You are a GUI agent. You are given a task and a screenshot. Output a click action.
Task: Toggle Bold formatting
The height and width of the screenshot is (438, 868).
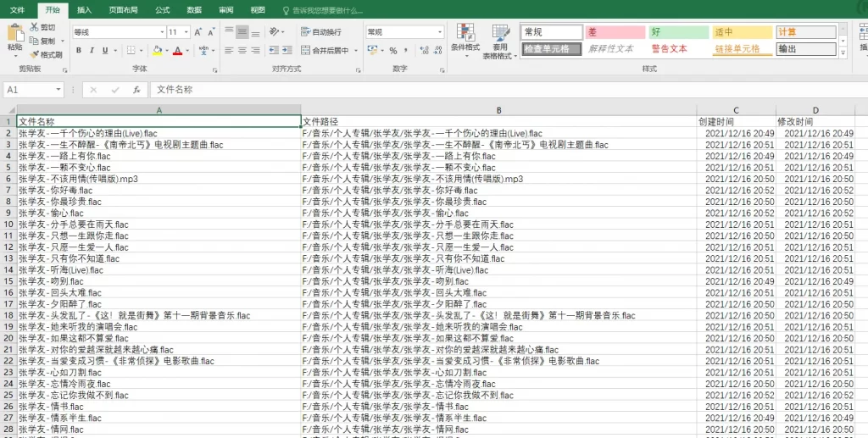pos(79,50)
